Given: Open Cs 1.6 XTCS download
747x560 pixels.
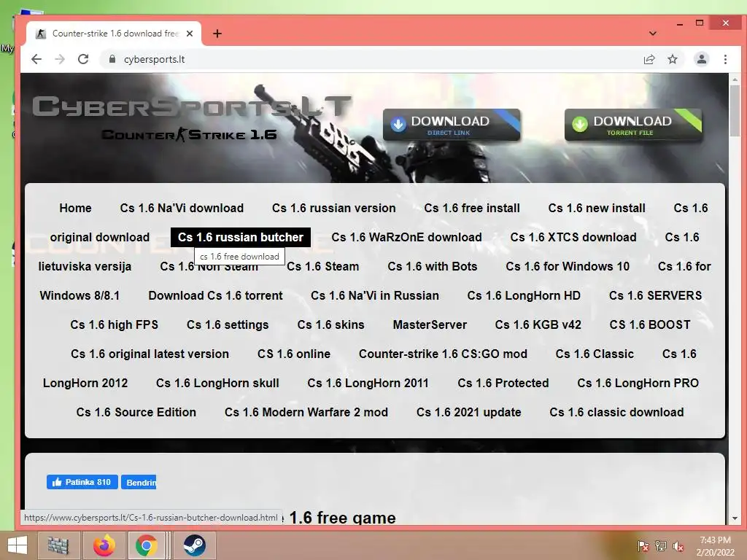Looking at the screenshot, I should pos(573,237).
